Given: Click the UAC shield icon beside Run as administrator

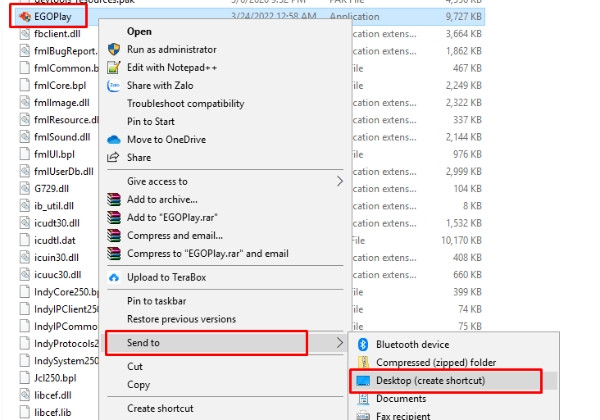Looking at the screenshot, I should (114, 49).
